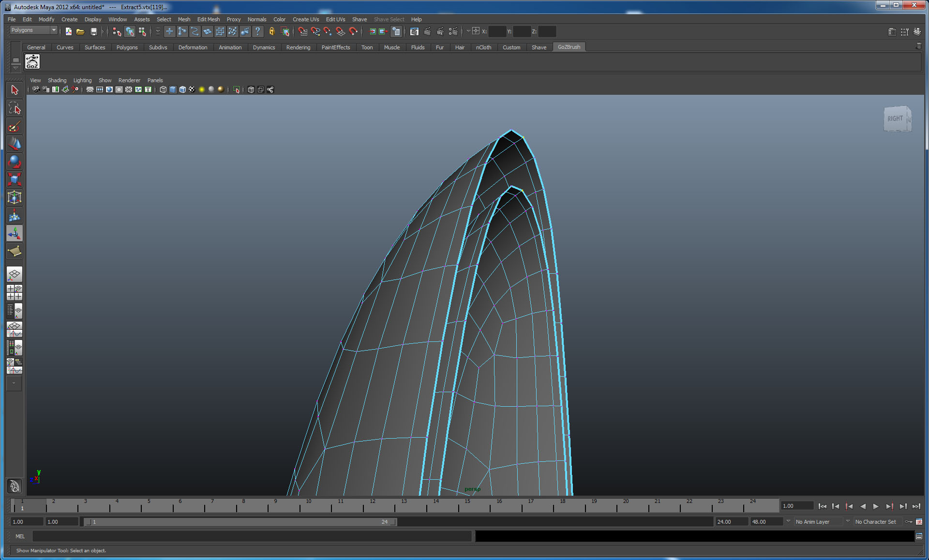The height and width of the screenshot is (560, 929).
Task: Toggle select by component type mode
Action: (142, 31)
